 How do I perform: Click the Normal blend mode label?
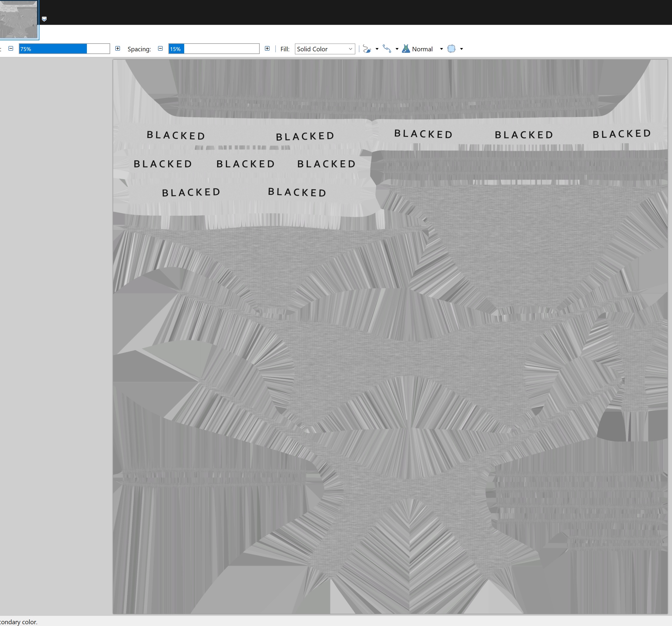422,49
